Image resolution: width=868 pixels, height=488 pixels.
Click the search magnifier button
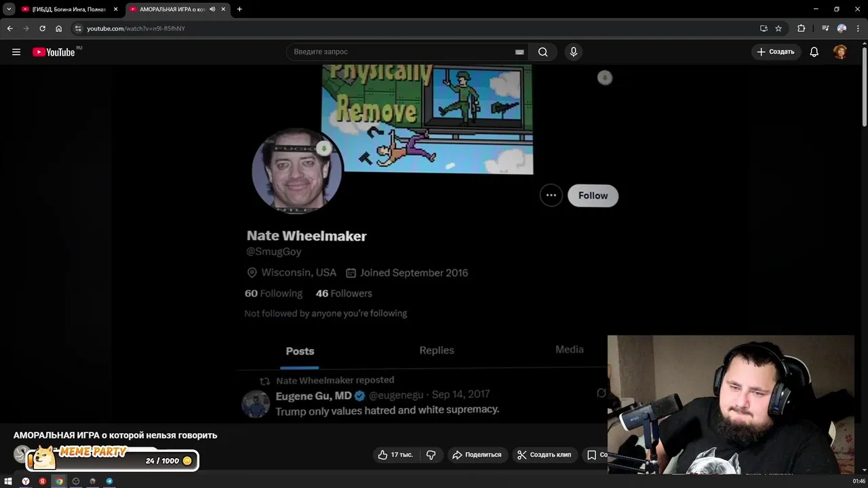[543, 52]
